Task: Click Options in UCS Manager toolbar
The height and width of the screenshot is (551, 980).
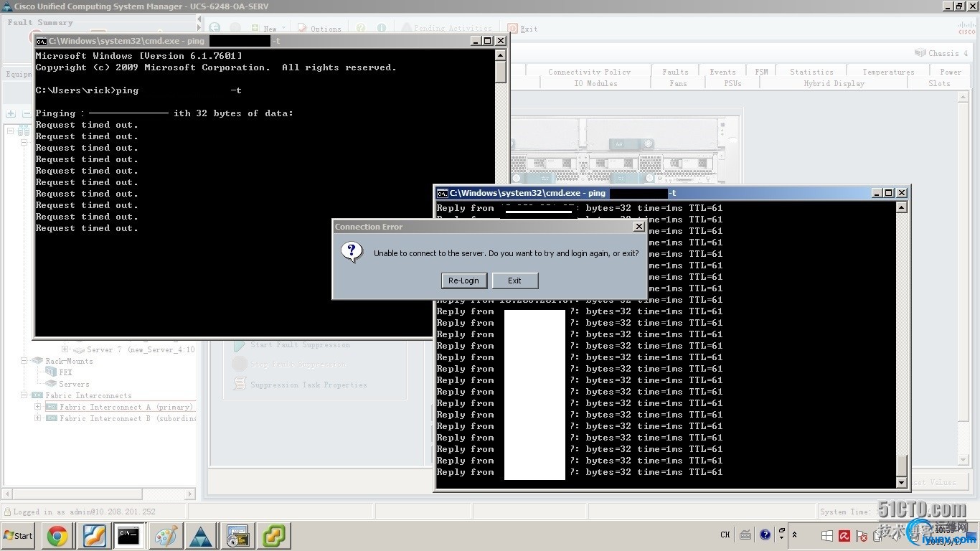Action: point(319,29)
